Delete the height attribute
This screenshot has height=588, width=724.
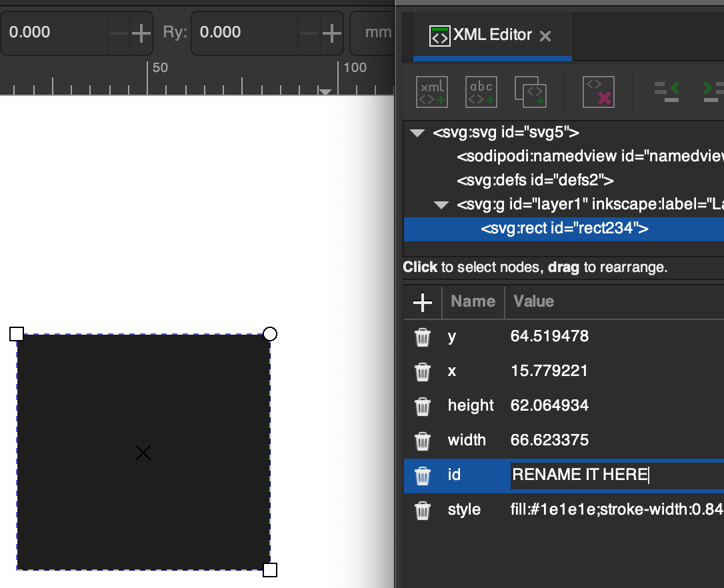(422, 406)
